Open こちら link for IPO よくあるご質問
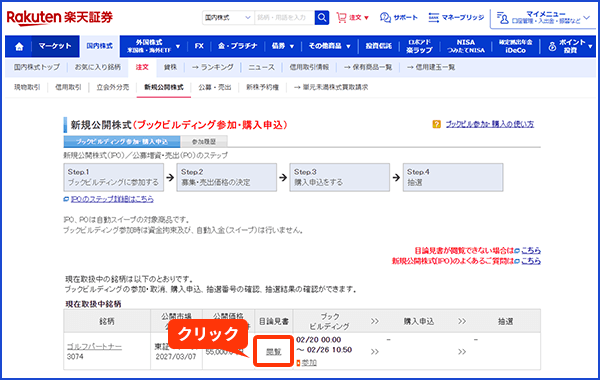Screen dimensions: 600x380 531,261
